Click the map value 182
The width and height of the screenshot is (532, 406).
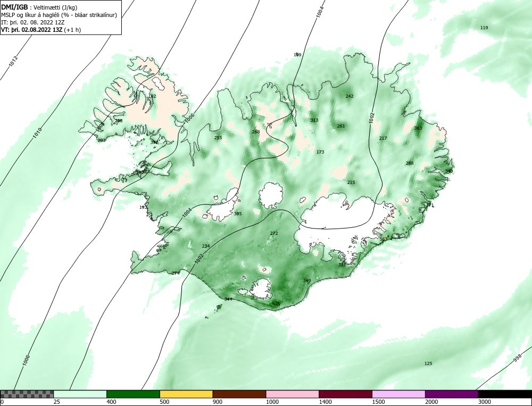(x=152, y=96)
